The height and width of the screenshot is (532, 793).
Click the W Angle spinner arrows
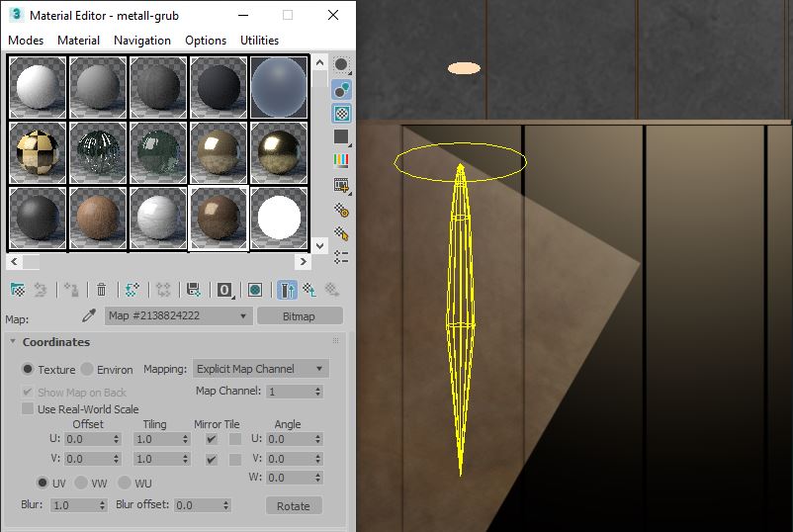[317, 478]
